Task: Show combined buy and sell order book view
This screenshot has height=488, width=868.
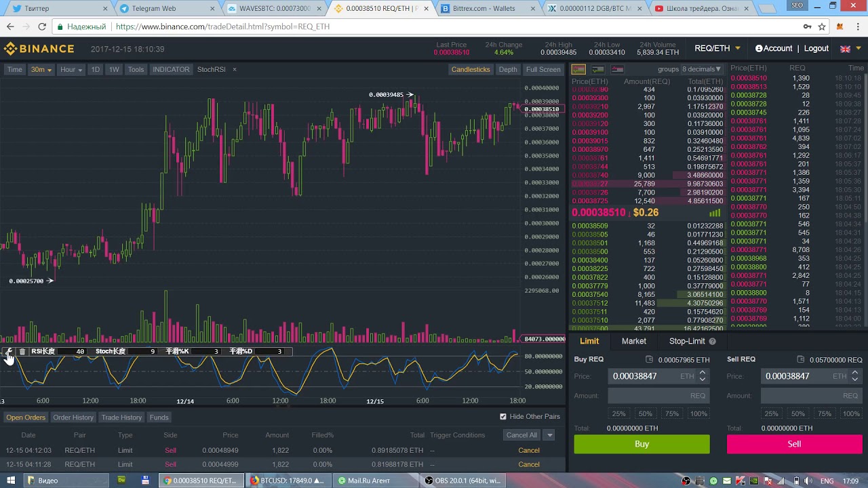Action: click(x=578, y=69)
